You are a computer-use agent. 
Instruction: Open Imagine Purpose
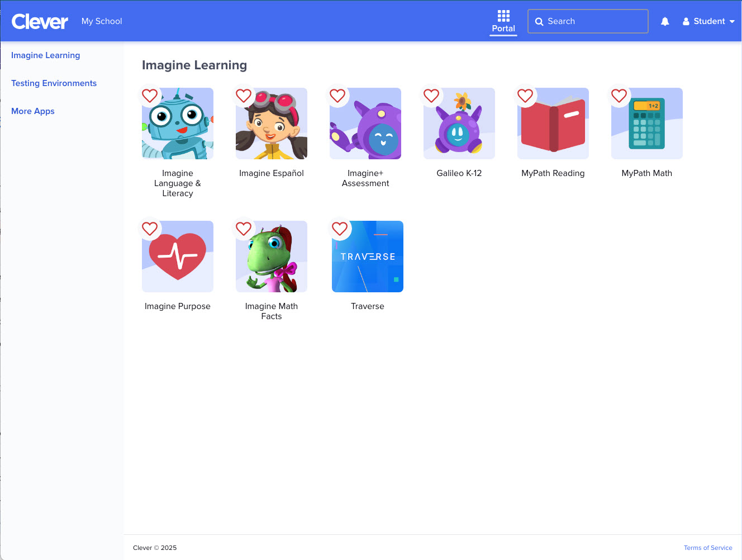click(x=177, y=256)
